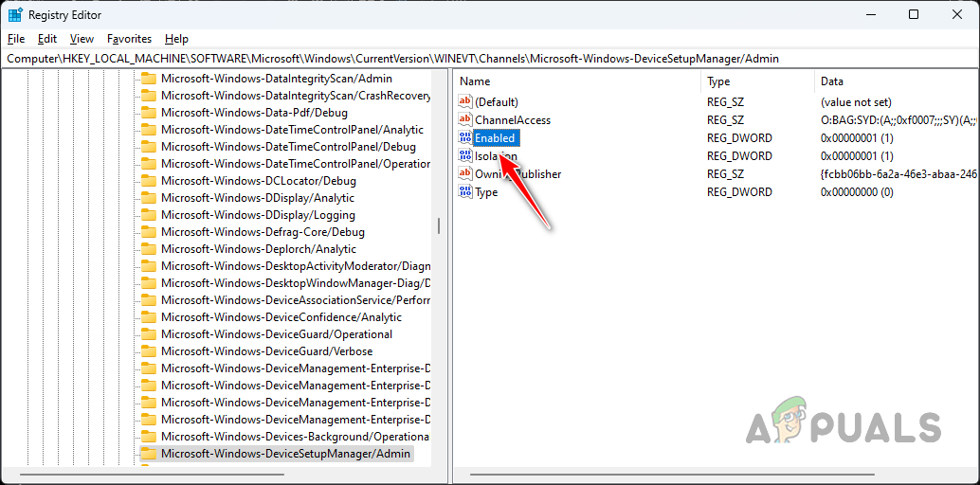
Task: Select Microsoft-Windows-DeviceSetupManager/Admin key
Action: [285, 453]
